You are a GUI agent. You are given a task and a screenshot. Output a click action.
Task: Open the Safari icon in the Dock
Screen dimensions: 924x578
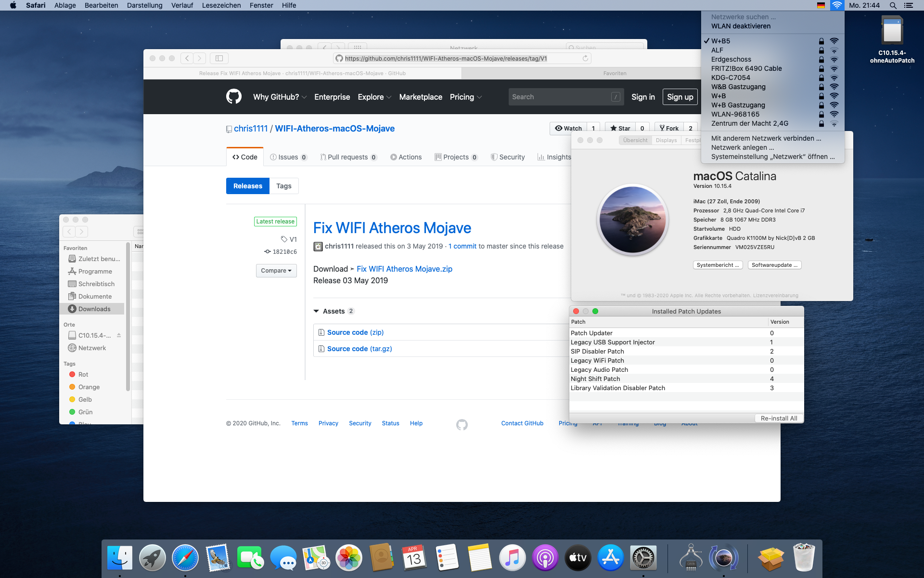point(185,558)
